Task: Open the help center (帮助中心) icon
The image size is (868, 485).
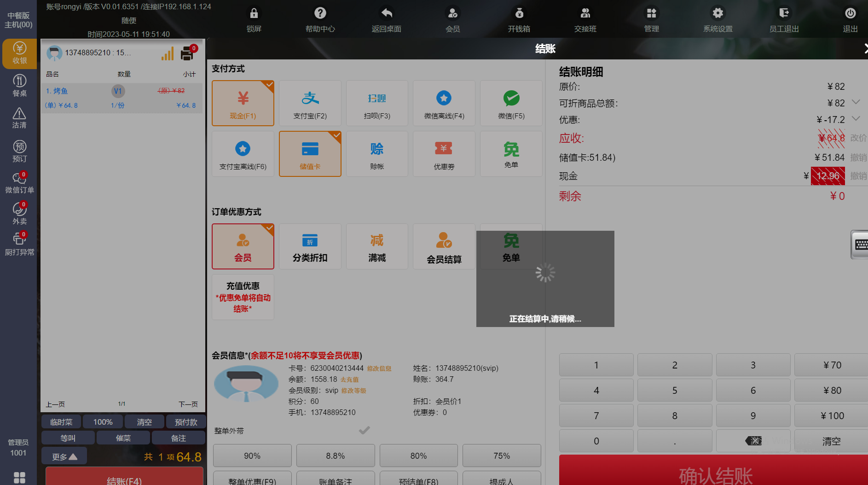Action: (320, 13)
